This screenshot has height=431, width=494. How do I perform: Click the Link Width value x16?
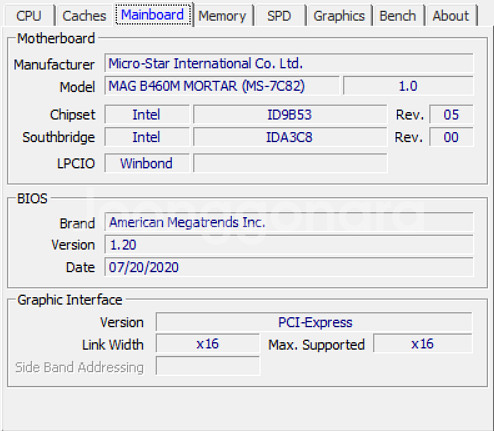click(x=207, y=344)
